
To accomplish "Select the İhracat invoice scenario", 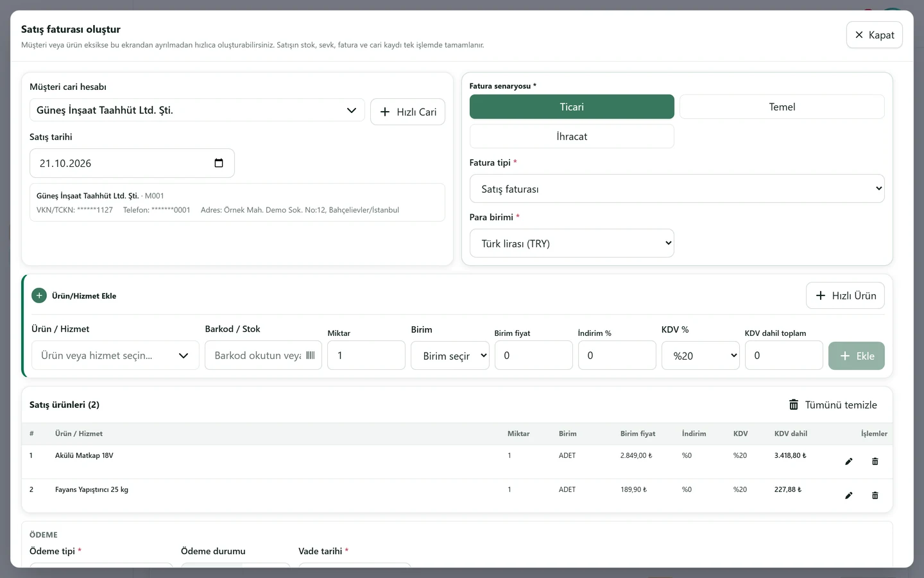I will coord(572,136).
